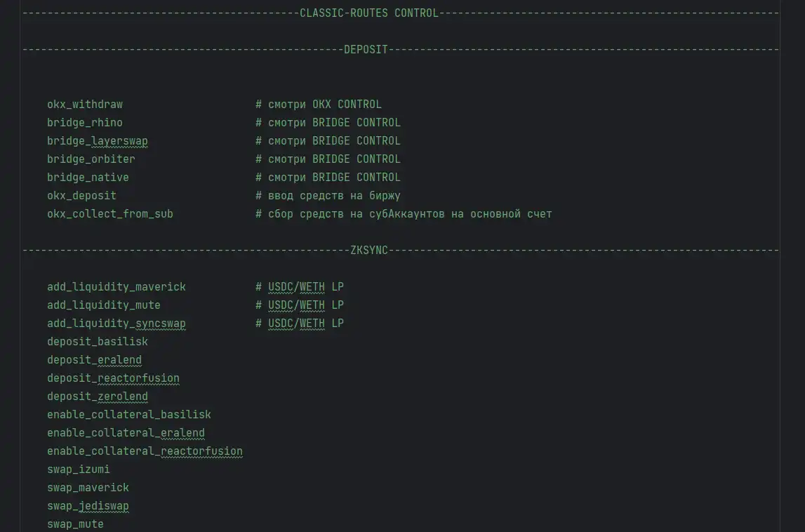Viewport: 805px width, 532px height.
Task: Click okx_collect_from_sub text
Action: coord(110,214)
